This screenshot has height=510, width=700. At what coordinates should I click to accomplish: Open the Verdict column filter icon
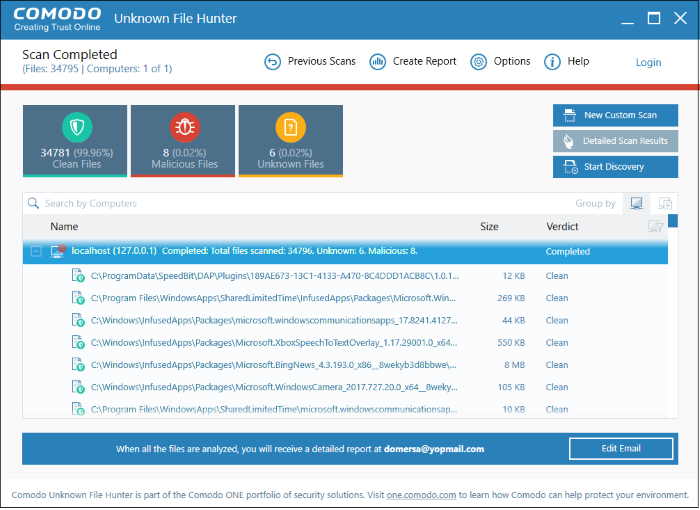click(x=655, y=226)
